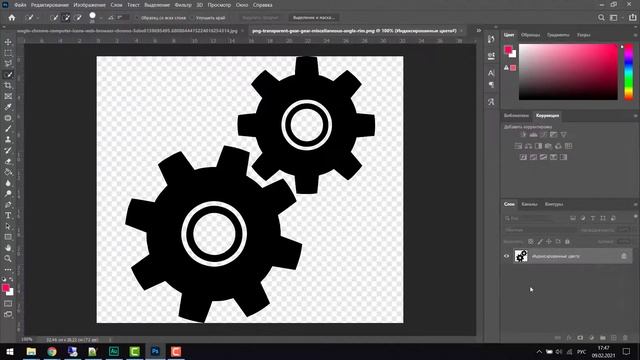Screen dimensions: 640x360
Task: Add a layer mask at Layers bottom
Action: pos(580,338)
